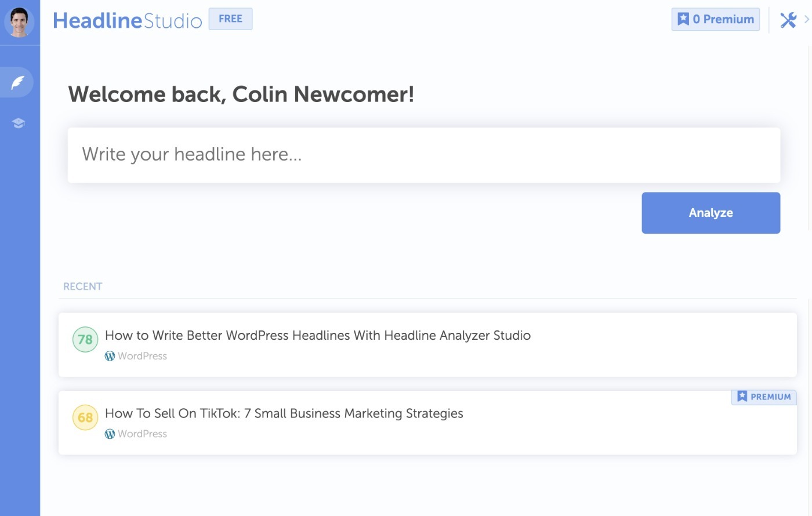The width and height of the screenshot is (812, 516).
Task: Click the FREE plan badge
Action: [230, 19]
